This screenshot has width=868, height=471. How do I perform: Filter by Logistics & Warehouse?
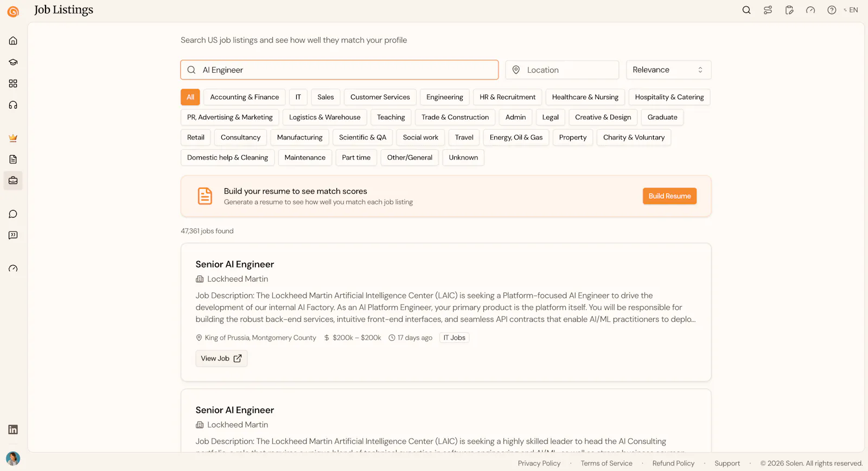tap(325, 117)
